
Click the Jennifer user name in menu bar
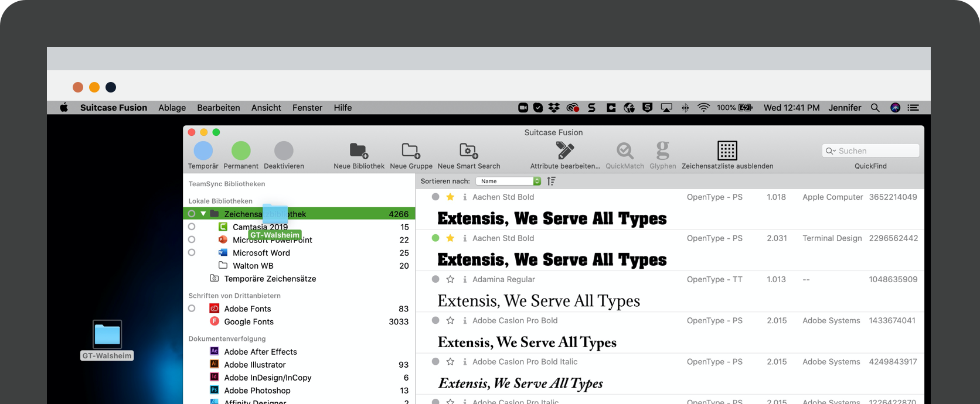click(x=845, y=108)
